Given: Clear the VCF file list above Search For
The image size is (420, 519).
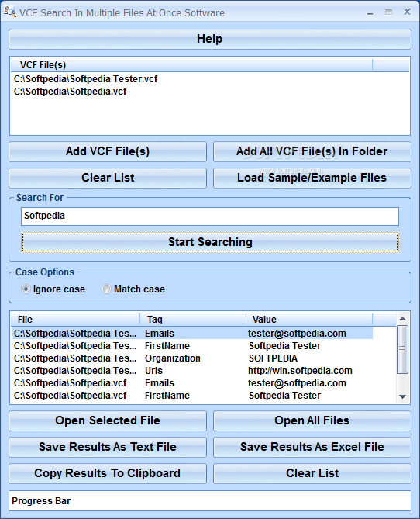Looking at the screenshot, I should pos(108,178).
